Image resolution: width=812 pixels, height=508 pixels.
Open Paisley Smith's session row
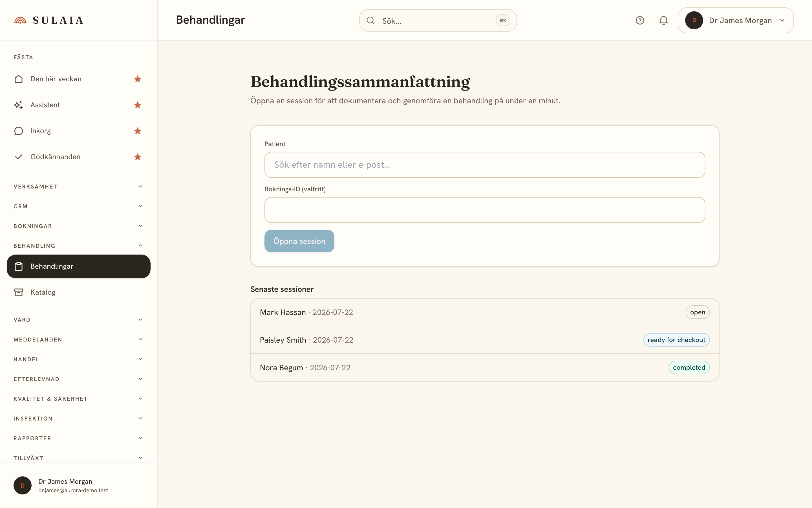[x=485, y=340]
